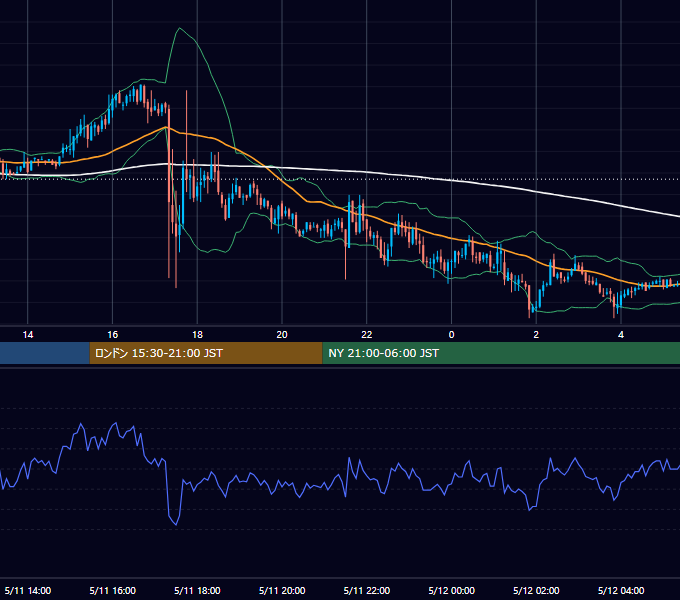Click the blue session bar before London
Screen dimensions: 680x600
click(x=45, y=353)
